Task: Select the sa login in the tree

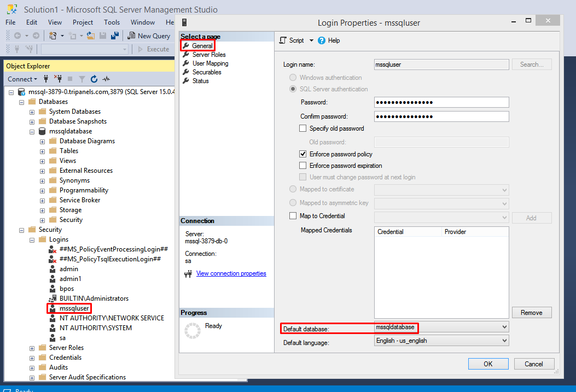Action: click(62, 338)
